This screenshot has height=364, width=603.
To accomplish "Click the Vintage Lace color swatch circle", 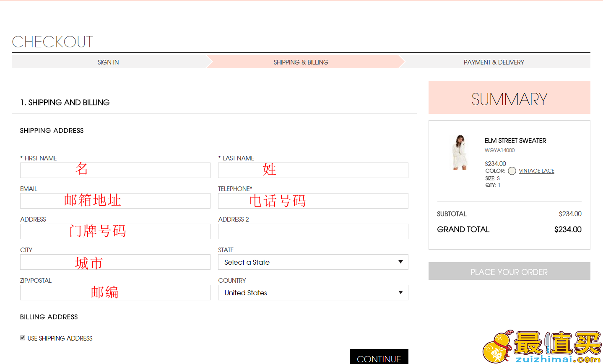I will click(x=512, y=171).
